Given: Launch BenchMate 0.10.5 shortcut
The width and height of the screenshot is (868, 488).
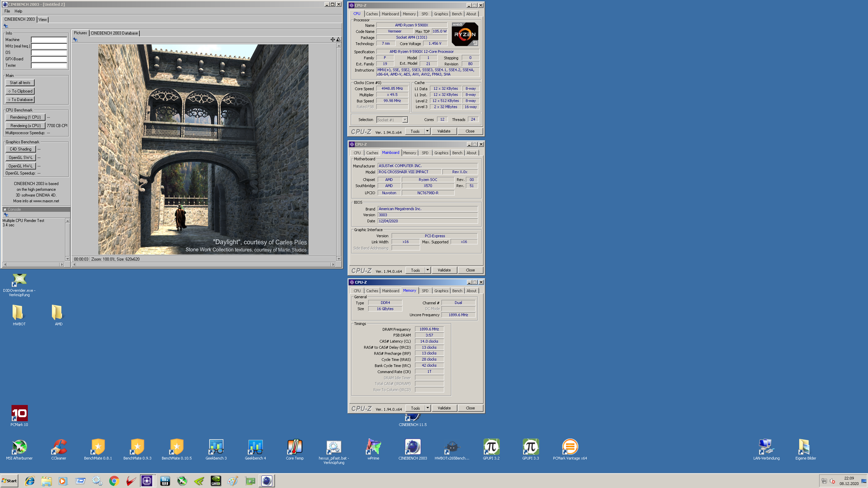Looking at the screenshot, I should point(177,449).
